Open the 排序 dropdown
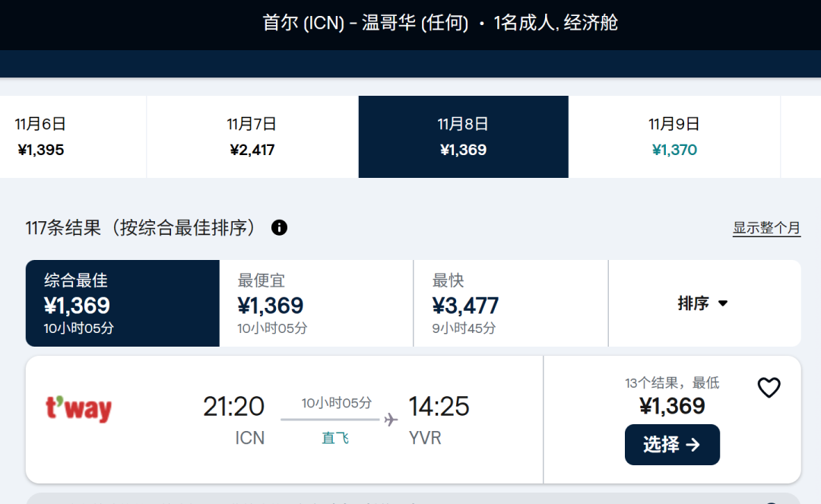Image resolution: width=821 pixels, height=504 pixels. [703, 303]
